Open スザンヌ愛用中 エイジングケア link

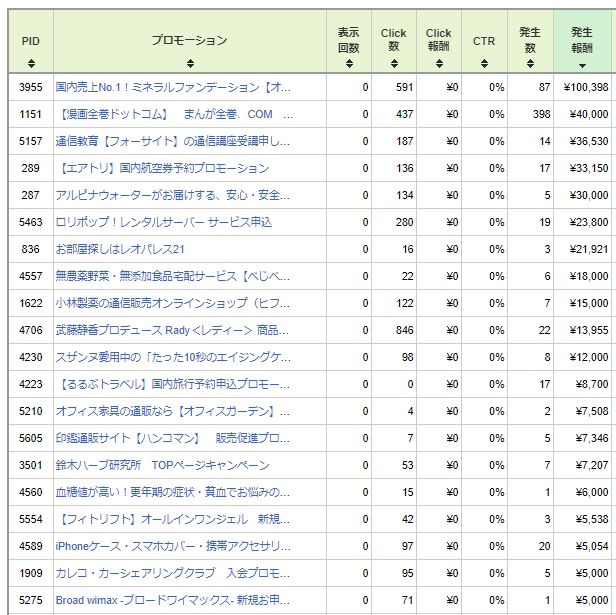point(173,357)
